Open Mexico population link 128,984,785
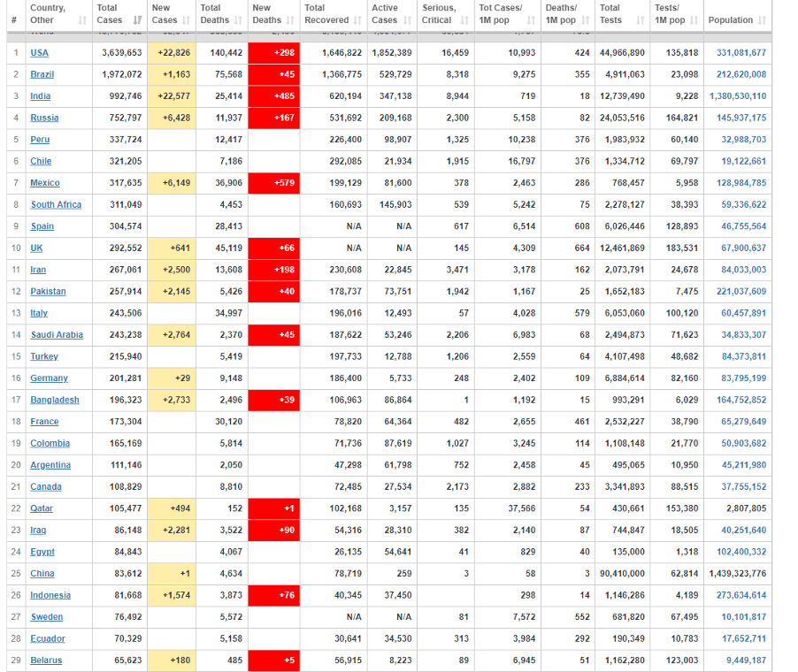Image resolution: width=798 pixels, height=672 pixels. click(741, 183)
